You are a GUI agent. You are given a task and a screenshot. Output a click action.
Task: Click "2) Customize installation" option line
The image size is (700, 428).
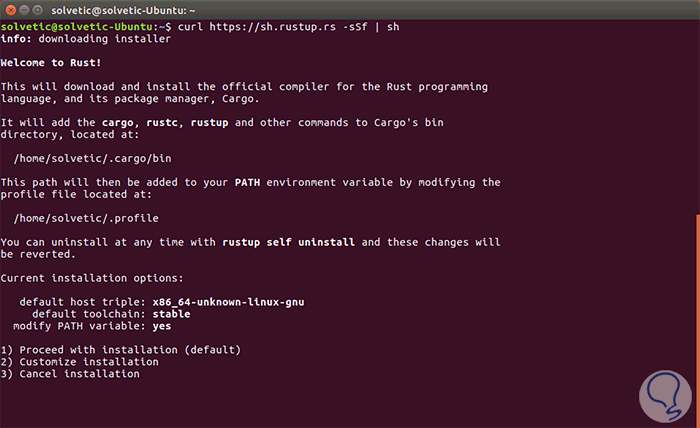coord(79,362)
